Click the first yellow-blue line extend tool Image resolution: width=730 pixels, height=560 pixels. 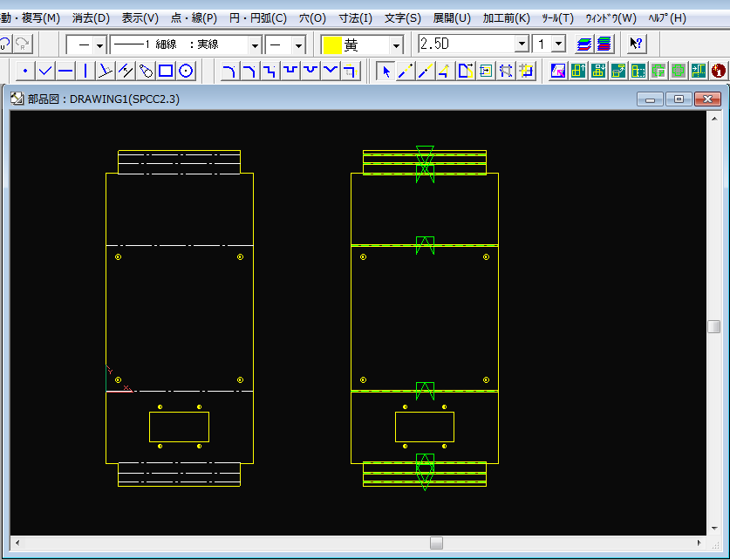click(x=406, y=72)
